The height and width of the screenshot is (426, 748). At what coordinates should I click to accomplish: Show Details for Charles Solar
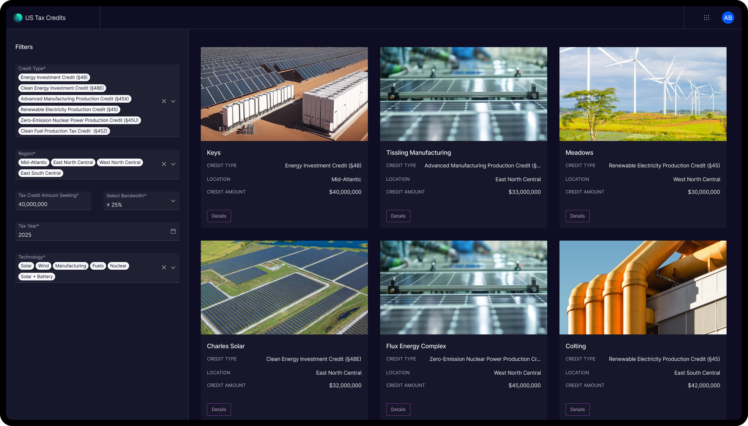tap(219, 409)
